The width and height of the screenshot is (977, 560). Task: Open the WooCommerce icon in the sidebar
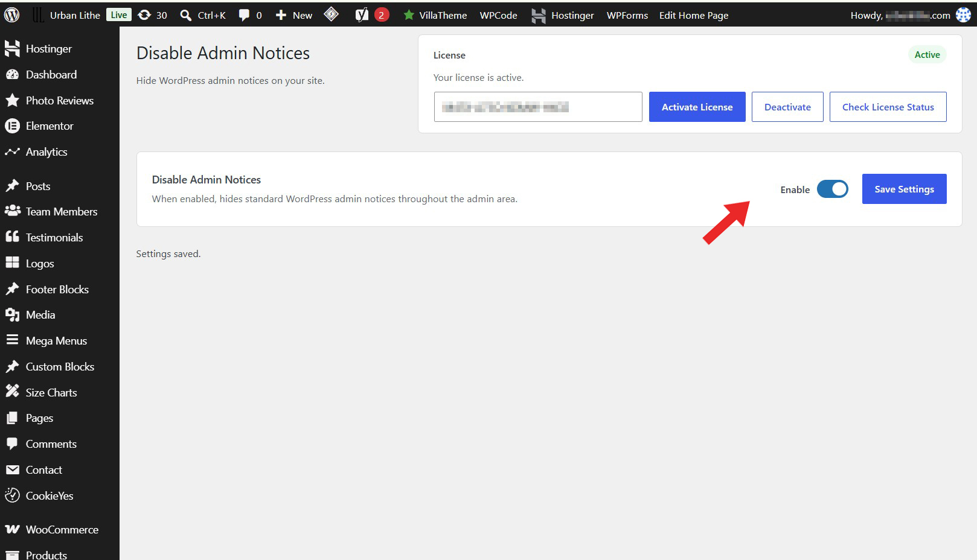(x=12, y=530)
